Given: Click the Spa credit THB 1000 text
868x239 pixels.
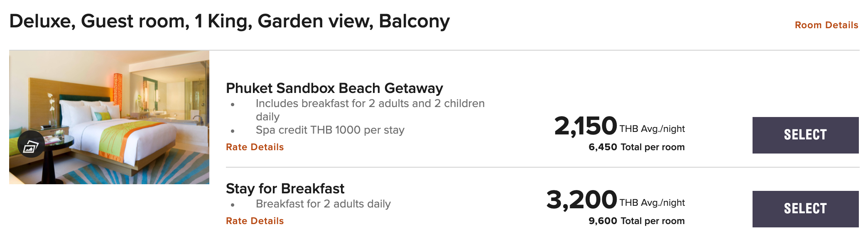Looking at the screenshot, I should pyautogui.click(x=330, y=130).
